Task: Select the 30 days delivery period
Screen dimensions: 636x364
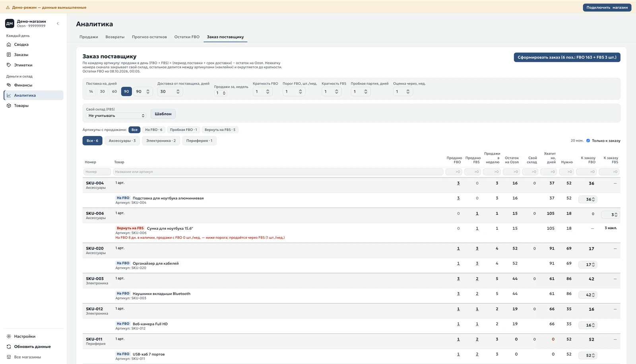Action: [x=103, y=91]
